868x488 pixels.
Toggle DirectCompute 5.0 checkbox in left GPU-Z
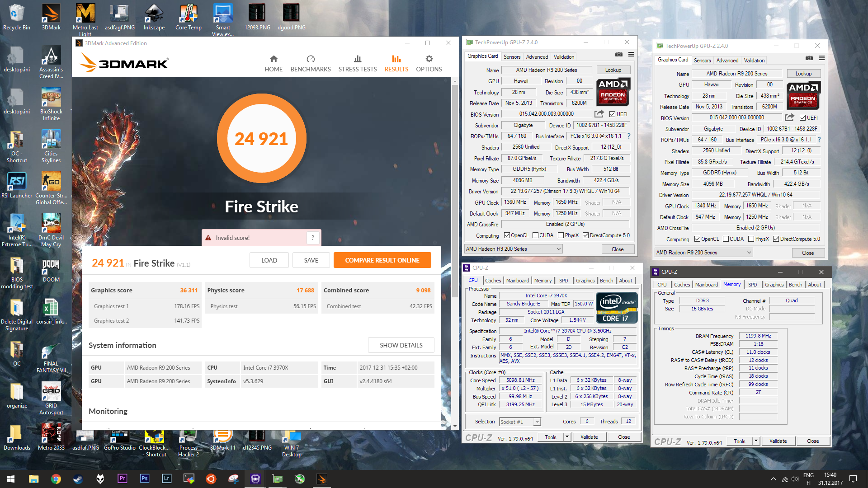click(x=585, y=235)
